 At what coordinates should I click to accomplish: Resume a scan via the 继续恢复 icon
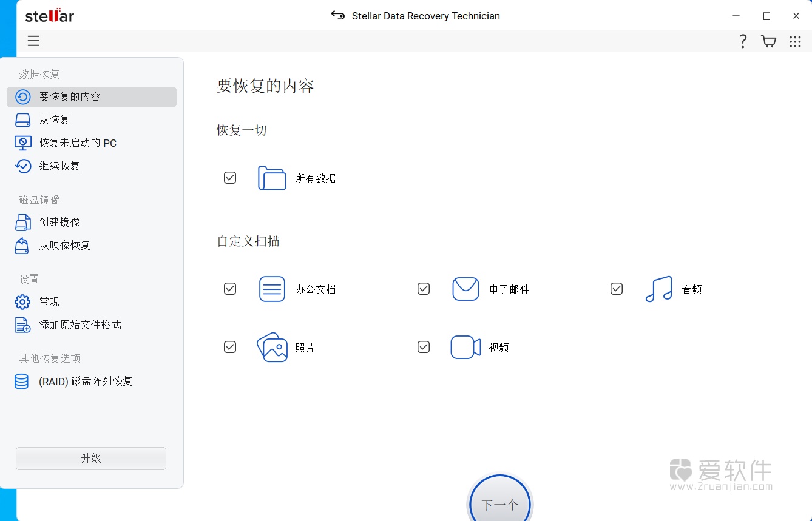[22, 166]
